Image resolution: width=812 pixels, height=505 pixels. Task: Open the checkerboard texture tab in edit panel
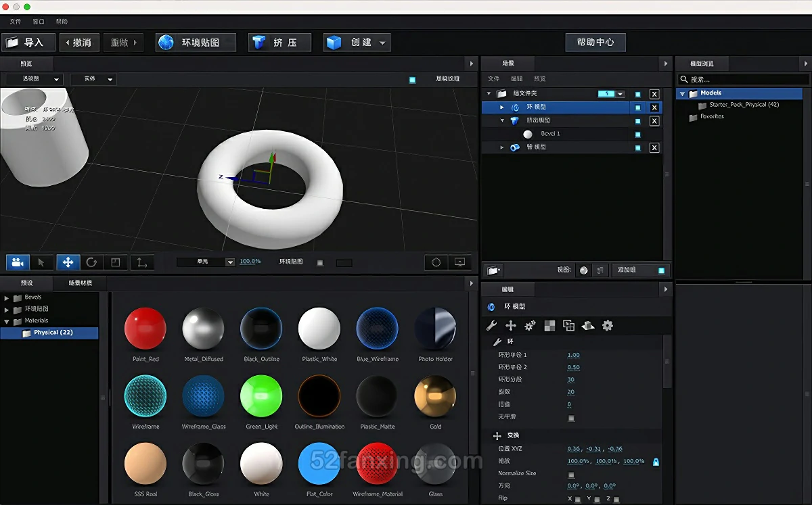[x=549, y=326]
